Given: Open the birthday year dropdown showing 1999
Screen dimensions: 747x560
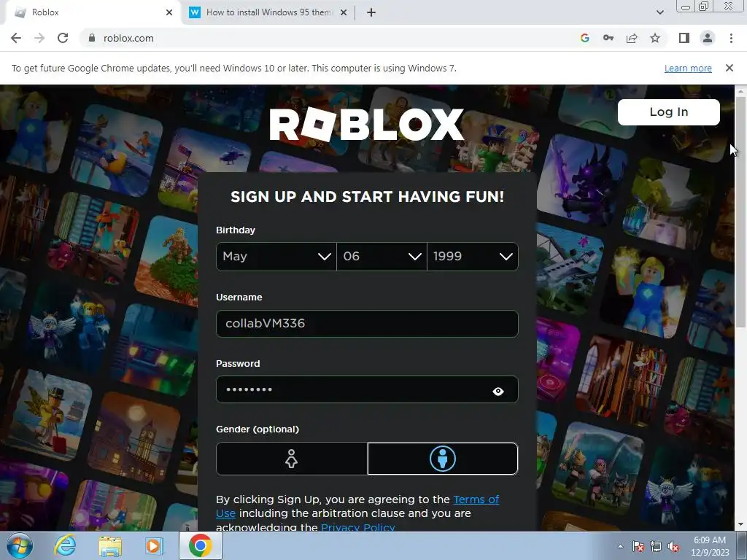Looking at the screenshot, I should [473, 257].
